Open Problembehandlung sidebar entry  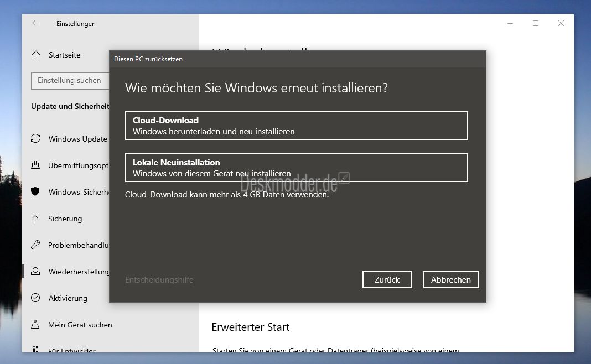pos(79,245)
